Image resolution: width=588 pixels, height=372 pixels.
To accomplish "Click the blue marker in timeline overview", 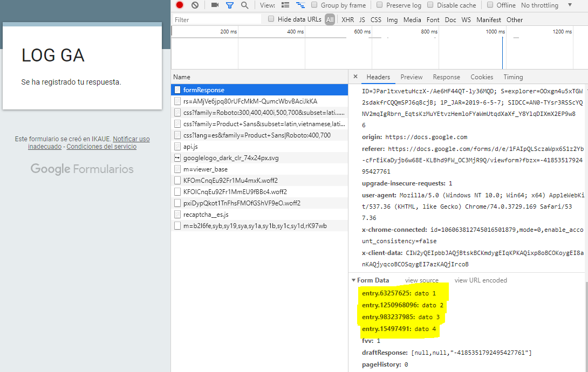I will pos(503,52).
